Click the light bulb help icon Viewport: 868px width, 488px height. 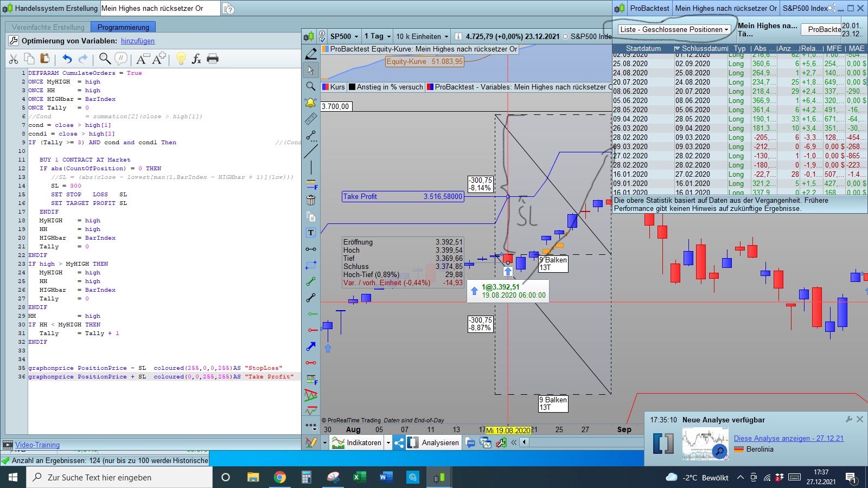[x=181, y=59]
